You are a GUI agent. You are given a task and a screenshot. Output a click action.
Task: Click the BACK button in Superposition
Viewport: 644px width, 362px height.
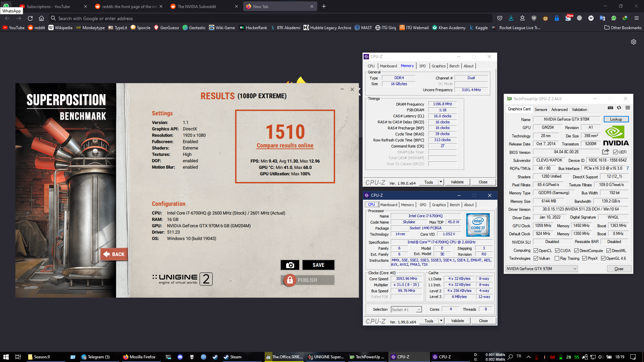pyautogui.click(x=114, y=254)
